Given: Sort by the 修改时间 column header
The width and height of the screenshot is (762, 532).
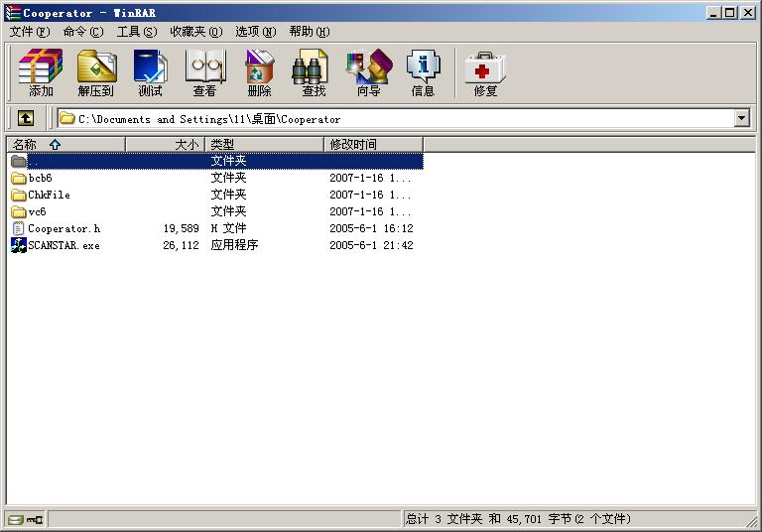Looking at the screenshot, I should coord(373,145).
